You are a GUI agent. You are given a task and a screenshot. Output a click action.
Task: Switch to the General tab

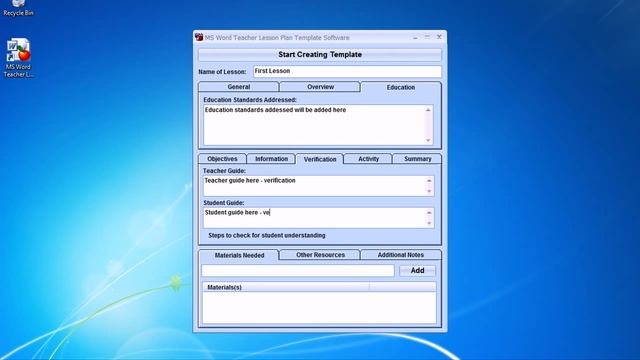(x=239, y=87)
